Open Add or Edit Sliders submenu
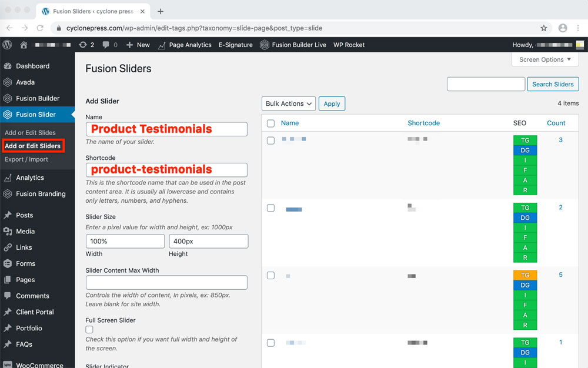Viewport: 588px width, 368px height. coord(32,146)
